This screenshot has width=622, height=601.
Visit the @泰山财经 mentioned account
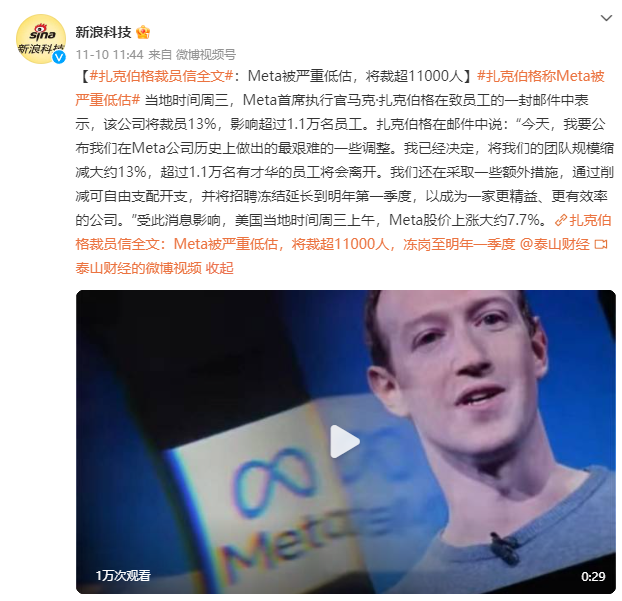point(554,244)
